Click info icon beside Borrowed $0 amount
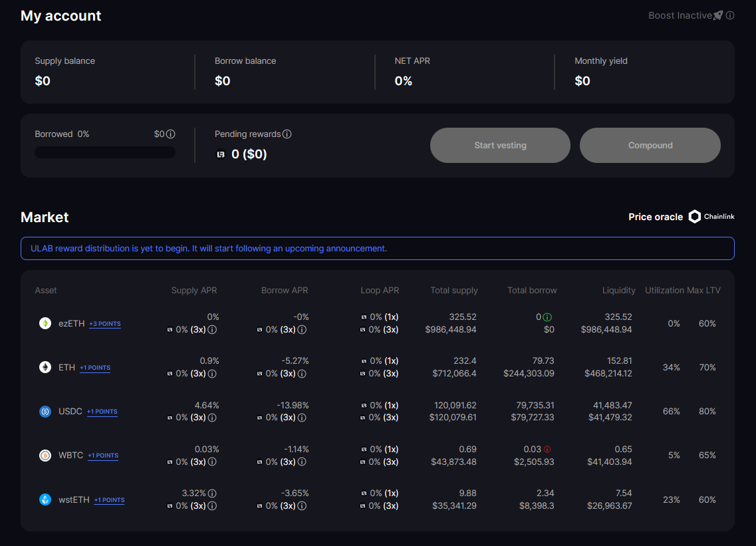Screen dimensions: 756x546 [170, 134]
